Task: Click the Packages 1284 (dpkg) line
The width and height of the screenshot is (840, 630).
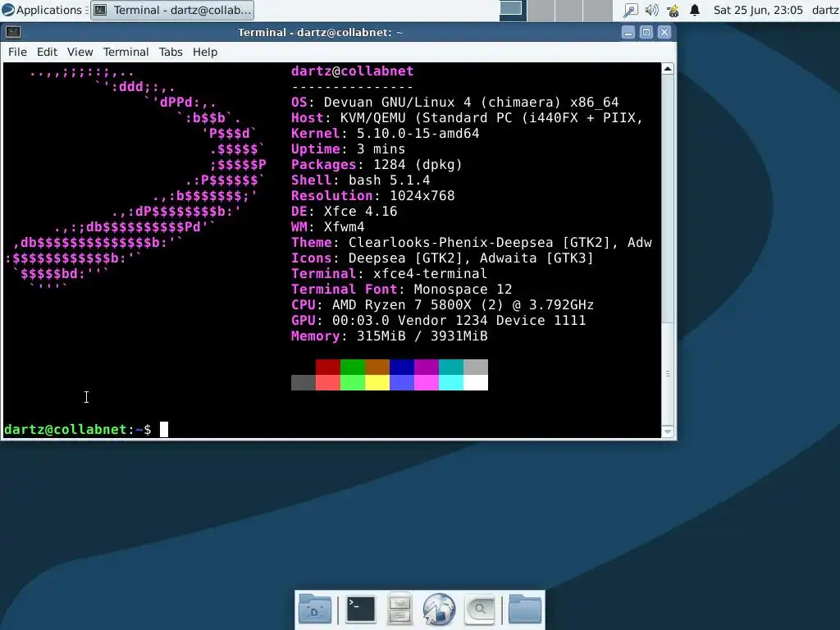Action: pyautogui.click(x=377, y=164)
